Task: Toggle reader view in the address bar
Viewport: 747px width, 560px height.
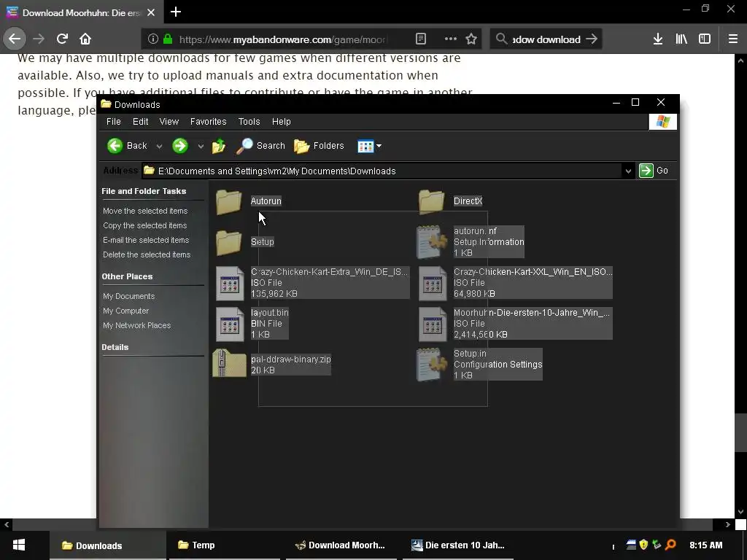Action: [x=421, y=39]
